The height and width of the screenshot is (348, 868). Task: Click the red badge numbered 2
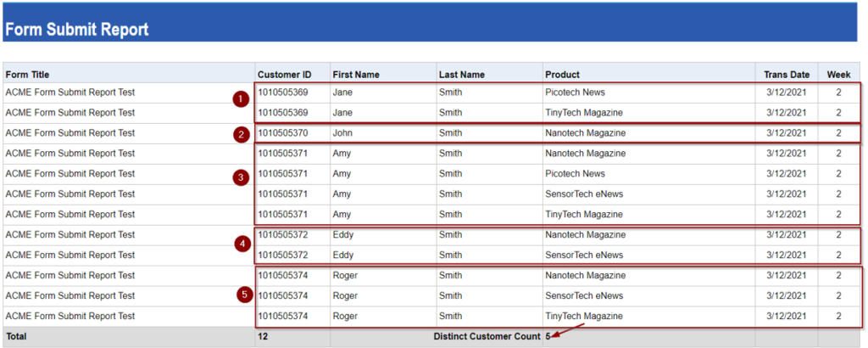pos(242,133)
